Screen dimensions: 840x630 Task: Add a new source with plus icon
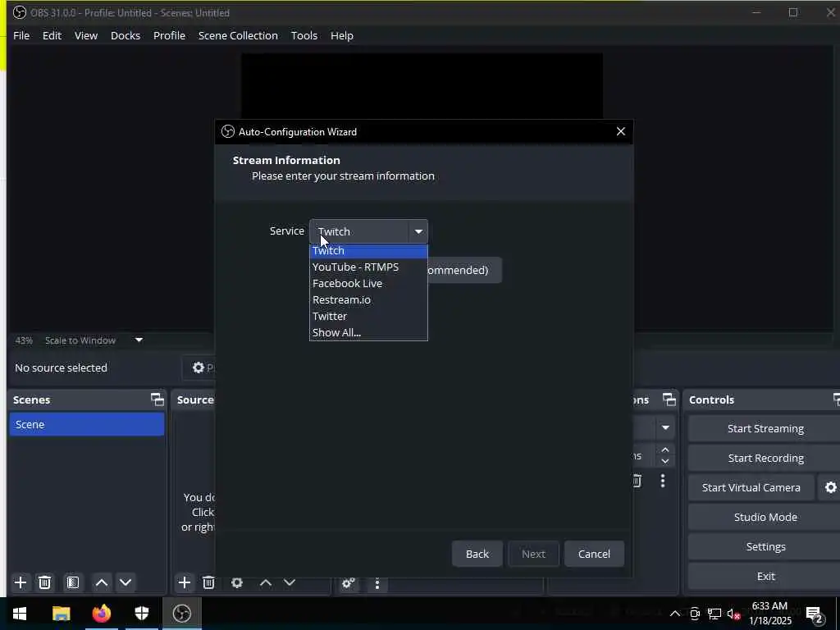click(x=185, y=582)
